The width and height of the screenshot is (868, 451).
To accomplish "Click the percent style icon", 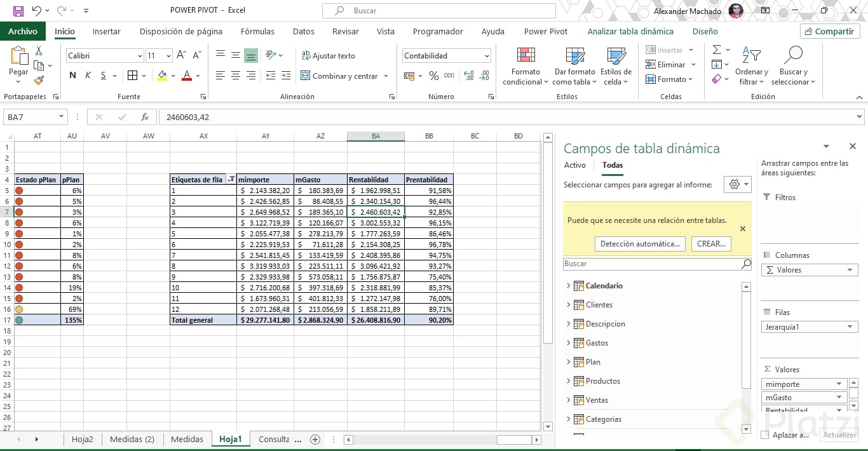I will point(433,76).
